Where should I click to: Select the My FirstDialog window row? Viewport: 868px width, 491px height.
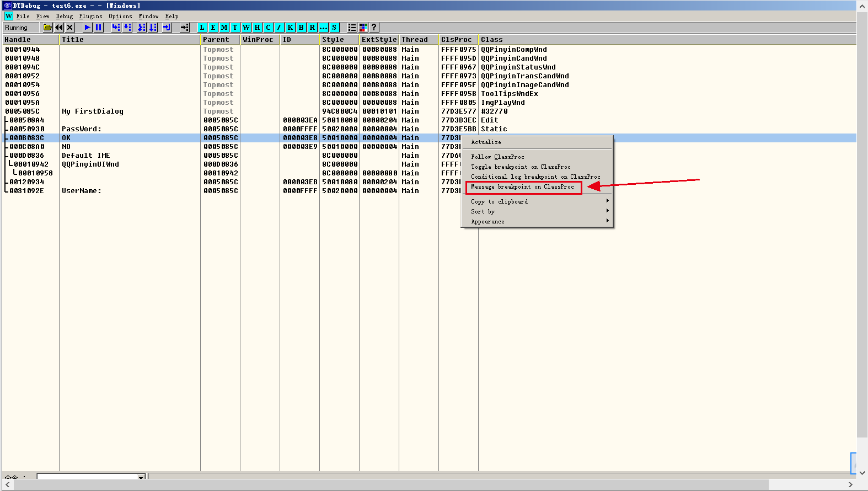pos(429,111)
